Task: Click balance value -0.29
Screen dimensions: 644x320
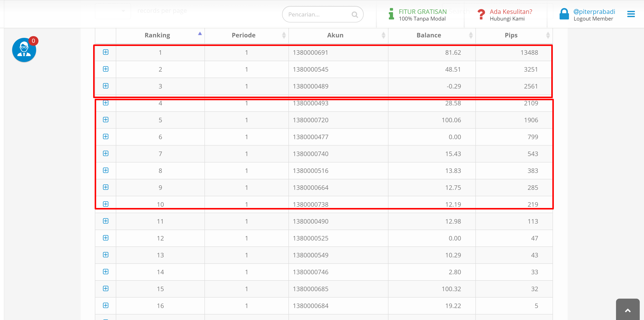Action: tap(453, 86)
